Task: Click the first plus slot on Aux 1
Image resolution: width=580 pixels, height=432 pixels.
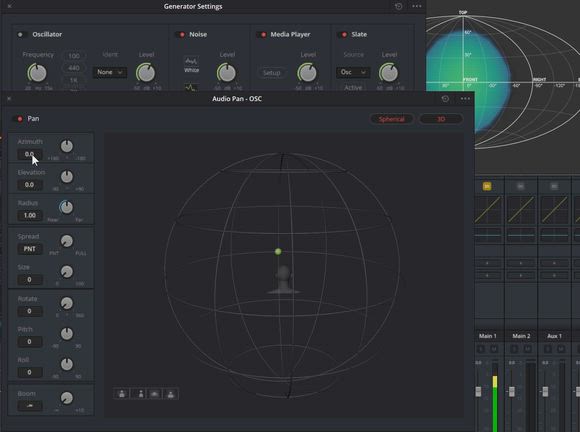Action: click(554, 263)
